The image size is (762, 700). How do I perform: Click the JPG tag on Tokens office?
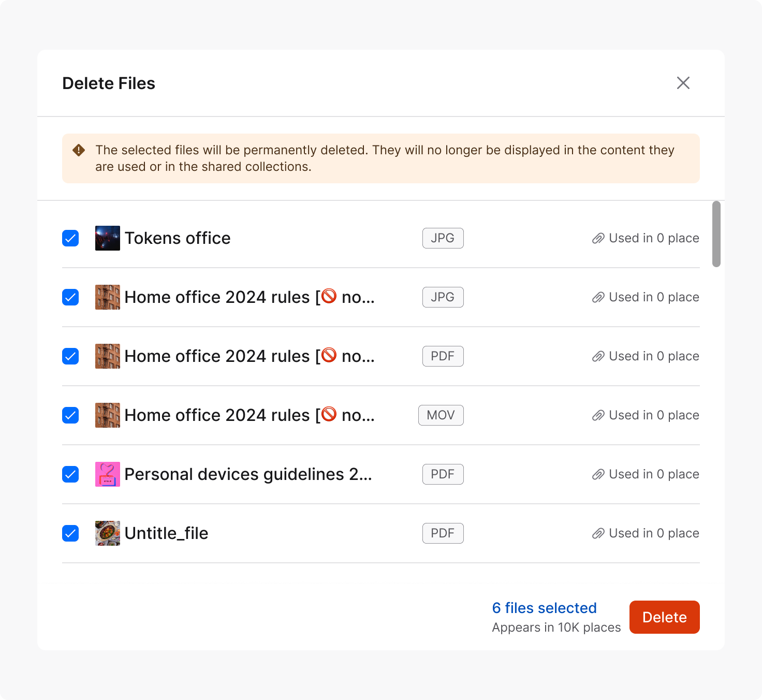tap(443, 238)
